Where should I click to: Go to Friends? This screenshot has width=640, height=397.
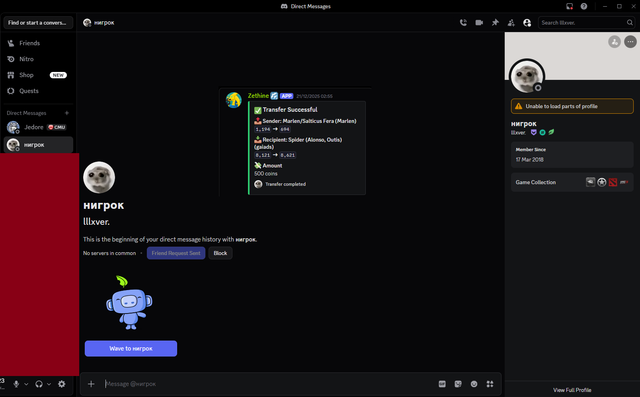coord(38,43)
